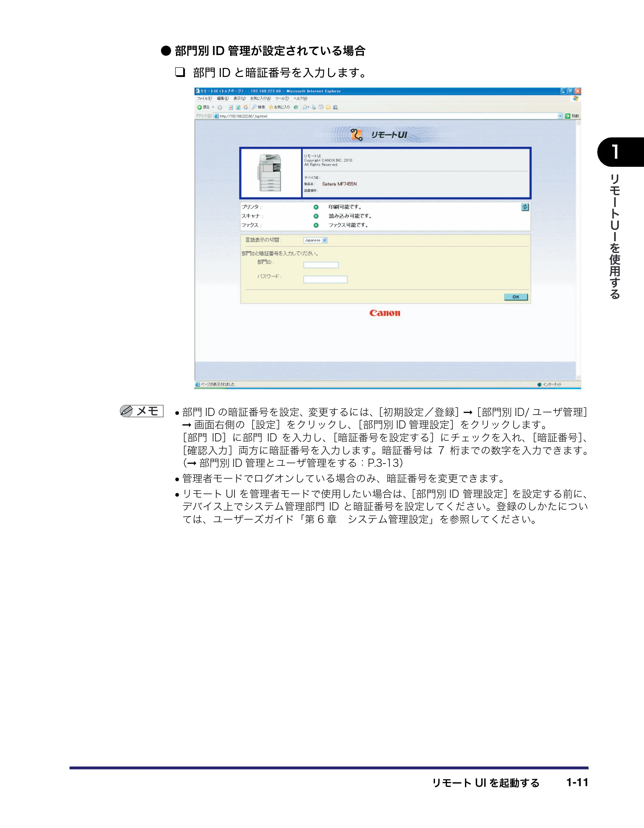This screenshot has width=644, height=828.
Task: Click the "読み込み可能です。" scanner status text
Action: click(x=350, y=216)
